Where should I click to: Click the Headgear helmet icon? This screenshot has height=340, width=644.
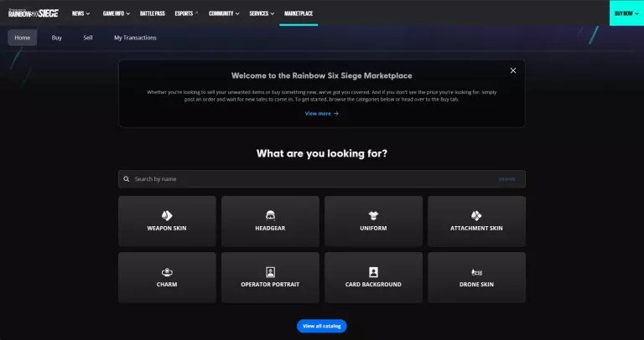coord(270,215)
